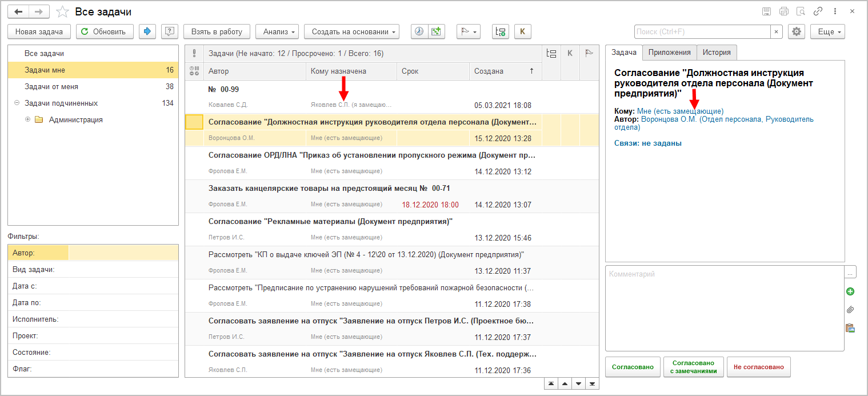This screenshot has height=396, width=868.
Task: Collapse the Задачи подчиненных tree node
Action: click(x=17, y=103)
